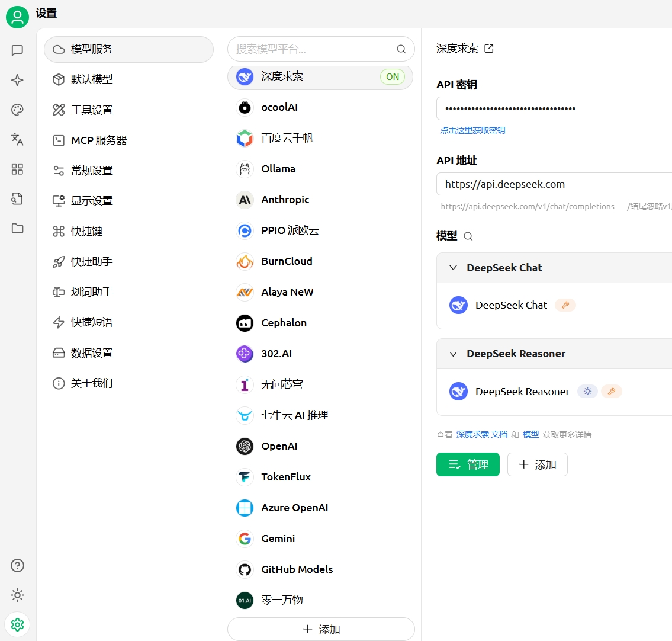Open 默认模型 settings section
672x641 pixels.
(x=128, y=79)
